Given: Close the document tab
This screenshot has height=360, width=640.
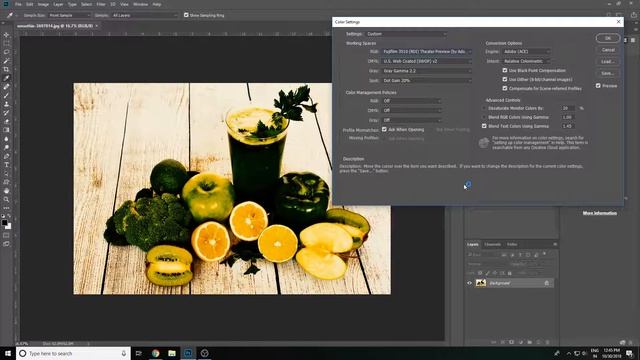Looking at the screenshot, I should (97, 26).
